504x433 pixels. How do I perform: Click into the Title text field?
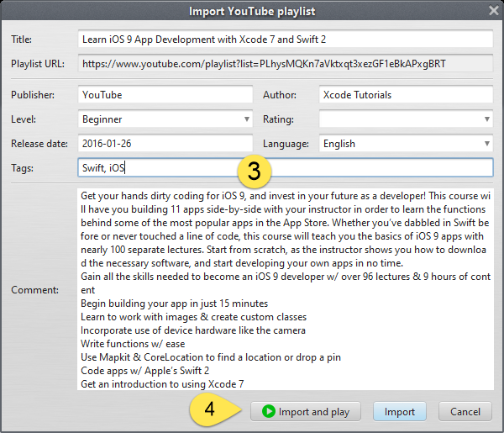[284, 40]
